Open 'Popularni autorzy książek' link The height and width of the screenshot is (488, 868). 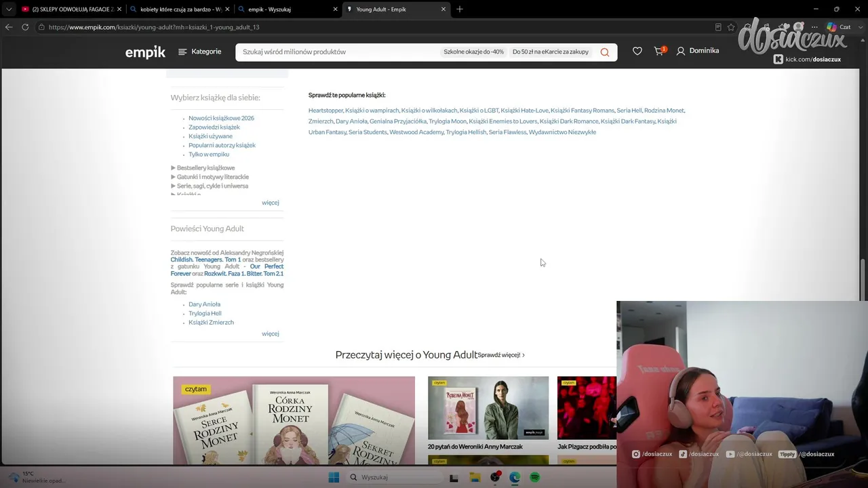click(222, 145)
